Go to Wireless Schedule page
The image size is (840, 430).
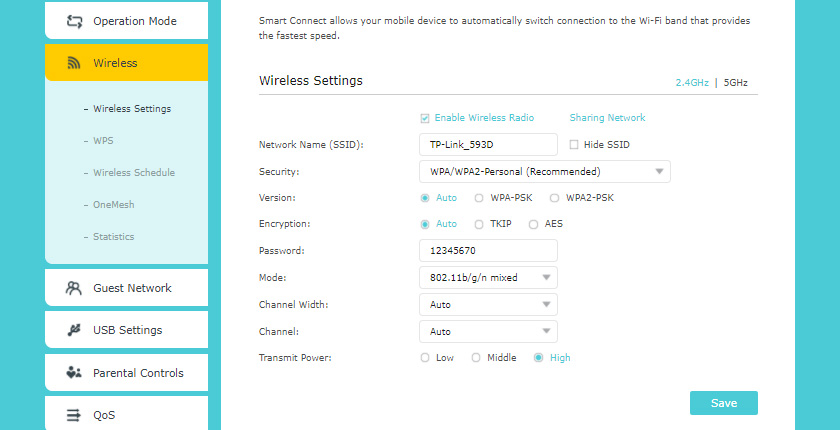coord(134,173)
